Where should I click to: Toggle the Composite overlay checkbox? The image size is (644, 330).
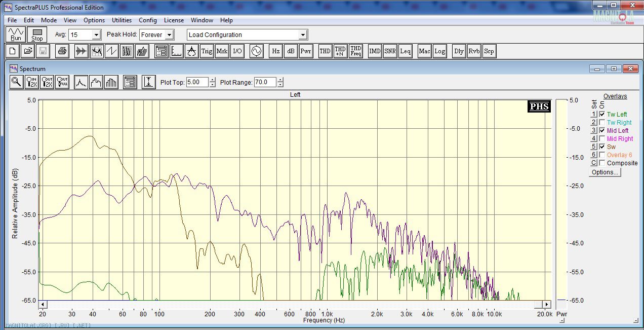pyautogui.click(x=602, y=163)
